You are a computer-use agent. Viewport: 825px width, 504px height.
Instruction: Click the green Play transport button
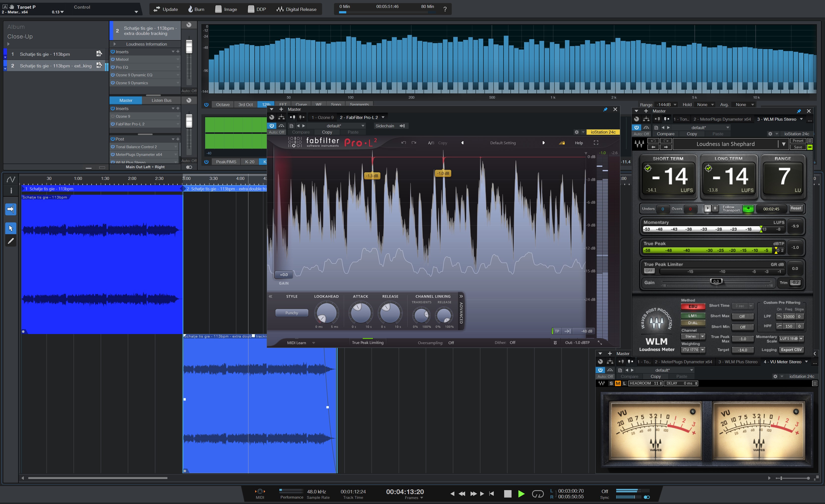(521, 494)
